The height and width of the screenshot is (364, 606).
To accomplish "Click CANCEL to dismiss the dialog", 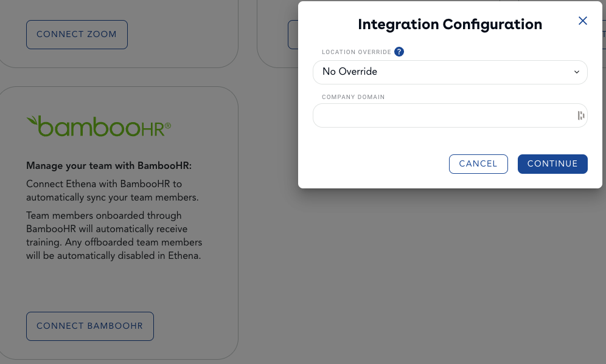I will click(x=478, y=163).
